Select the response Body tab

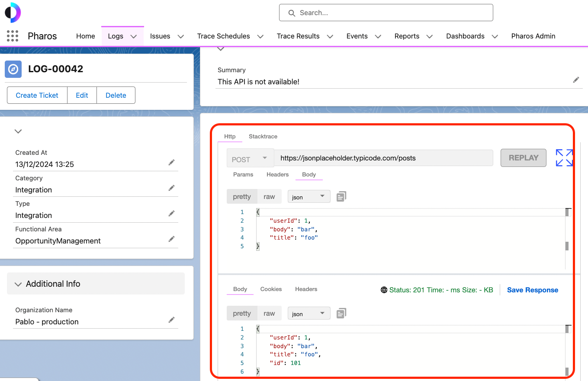pos(240,289)
